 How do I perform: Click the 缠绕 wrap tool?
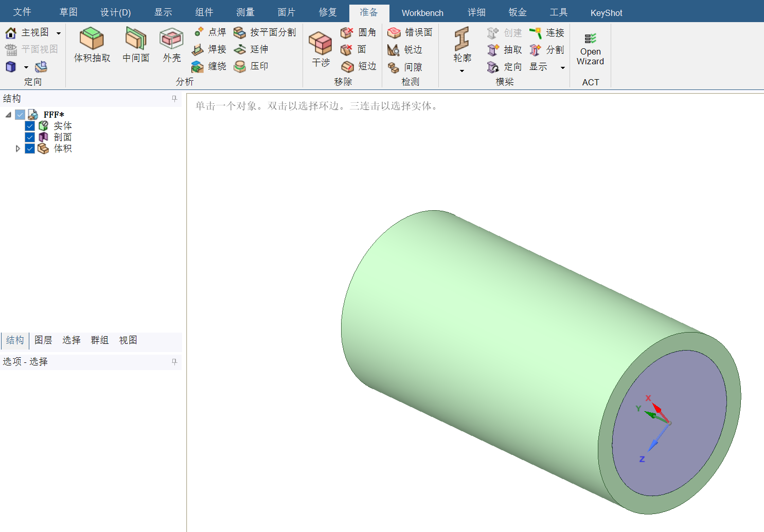[209, 66]
